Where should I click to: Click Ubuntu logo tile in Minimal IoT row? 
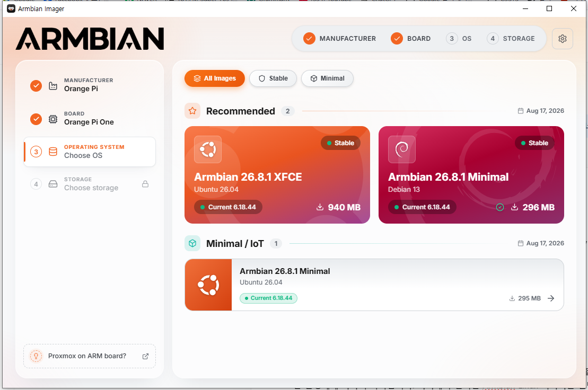coord(208,285)
